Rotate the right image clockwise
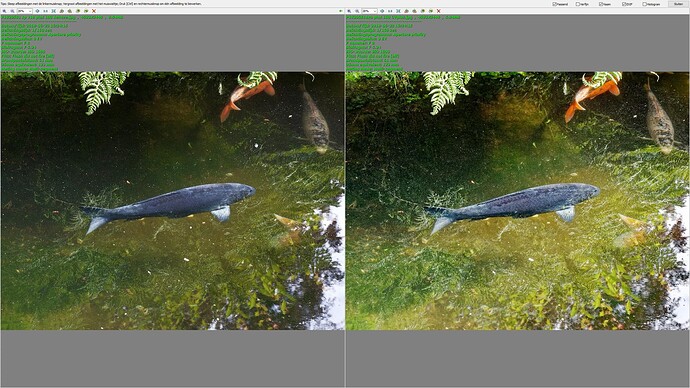The image size is (690, 388). 415,11
